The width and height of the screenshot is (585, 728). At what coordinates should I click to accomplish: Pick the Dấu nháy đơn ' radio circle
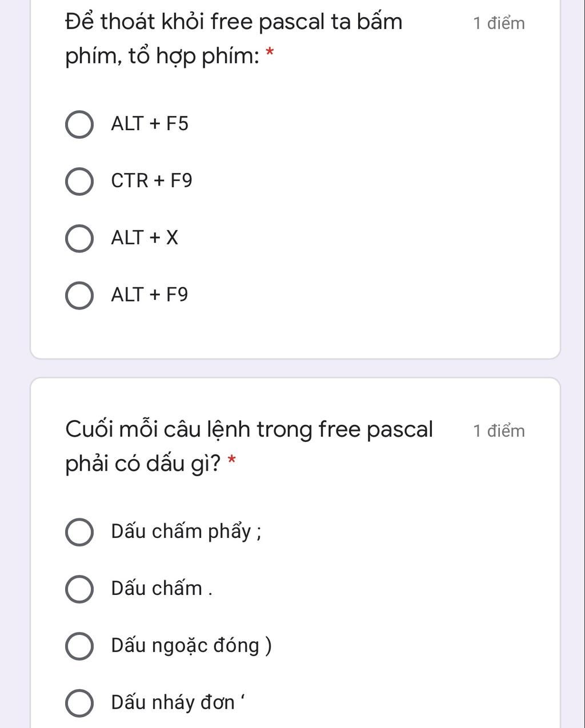tap(79, 703)
